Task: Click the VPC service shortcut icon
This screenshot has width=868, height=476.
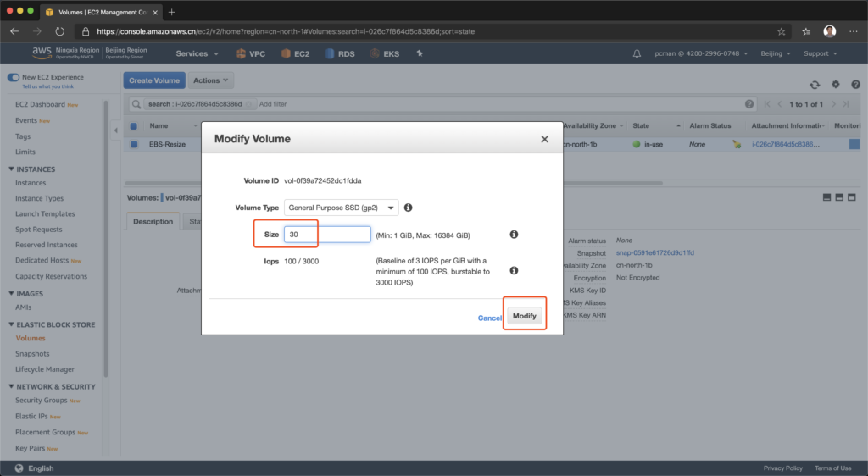Action: click(242, 53)
